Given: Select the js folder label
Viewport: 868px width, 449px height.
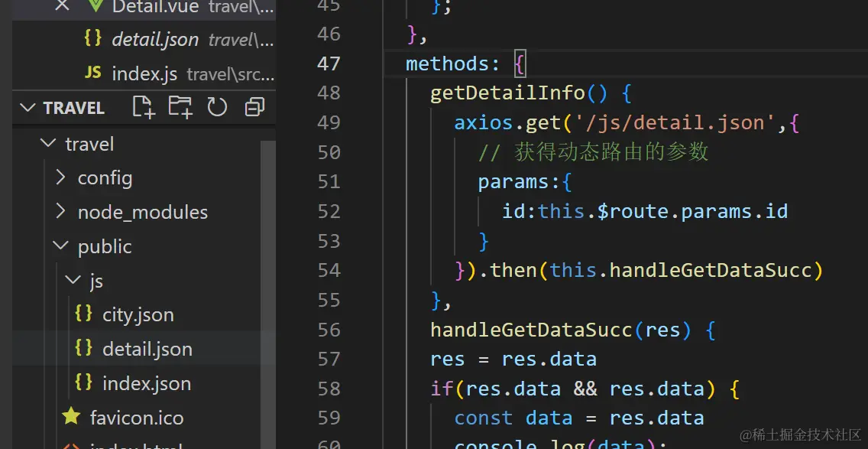Looking at the screenshot, I should [96, 281].
